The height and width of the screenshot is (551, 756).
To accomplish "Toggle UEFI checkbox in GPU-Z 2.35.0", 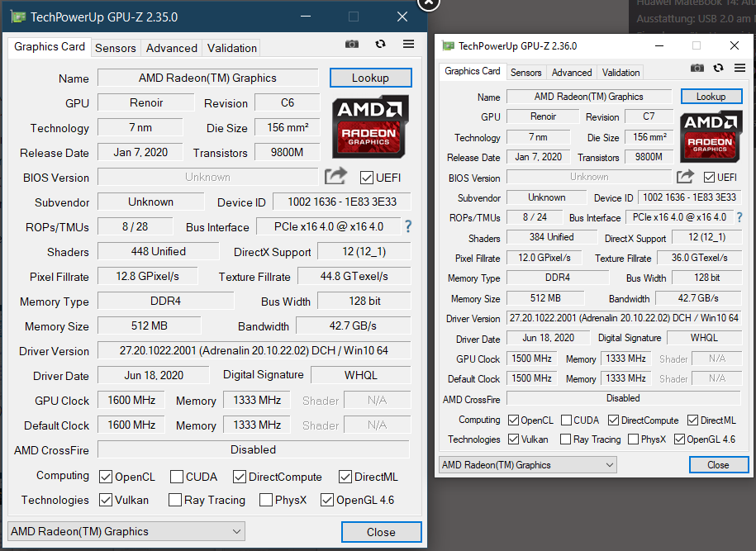I will tap(366, 178).
